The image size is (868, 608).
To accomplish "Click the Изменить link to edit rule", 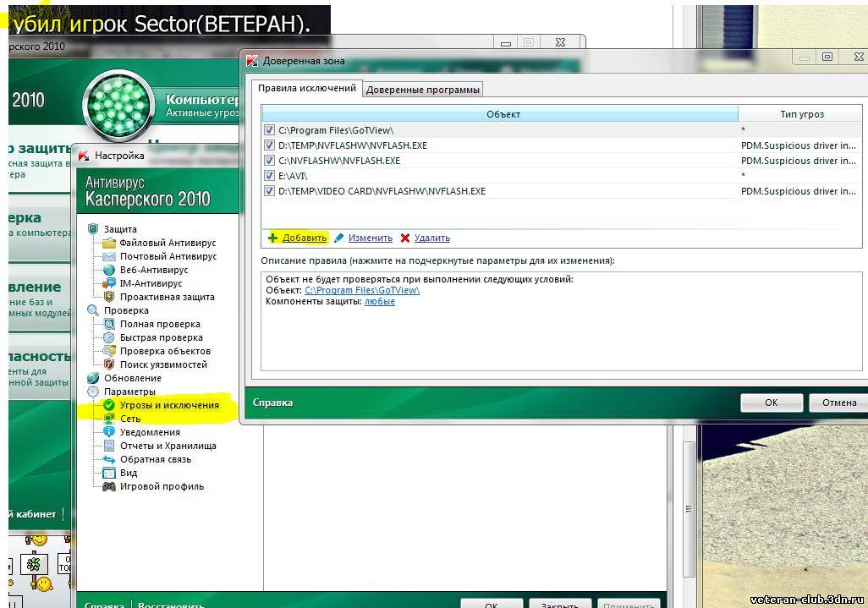I will click(371, 238).
